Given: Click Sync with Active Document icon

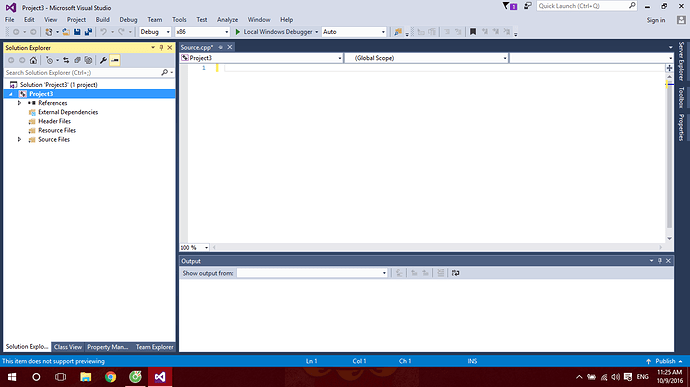Looking at the screenshot, I should click(x=66, y=60).
